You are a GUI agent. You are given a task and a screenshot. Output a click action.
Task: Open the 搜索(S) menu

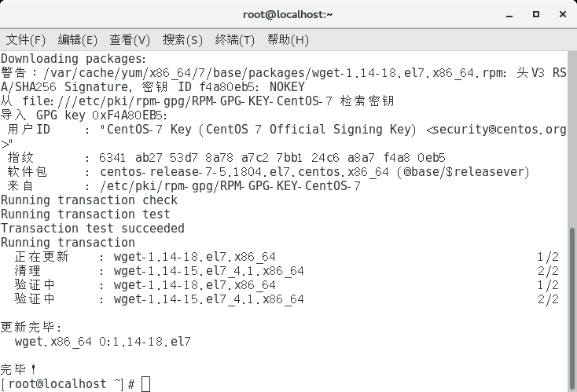(x=183, y=40)
